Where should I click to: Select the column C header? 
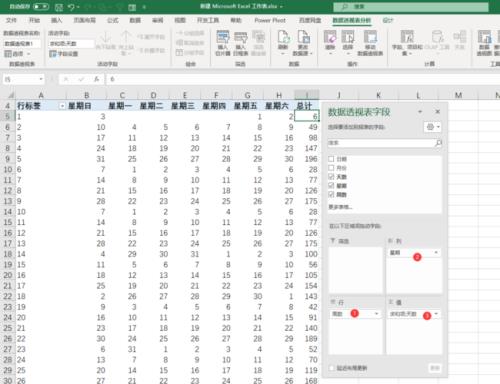[122, 95]
